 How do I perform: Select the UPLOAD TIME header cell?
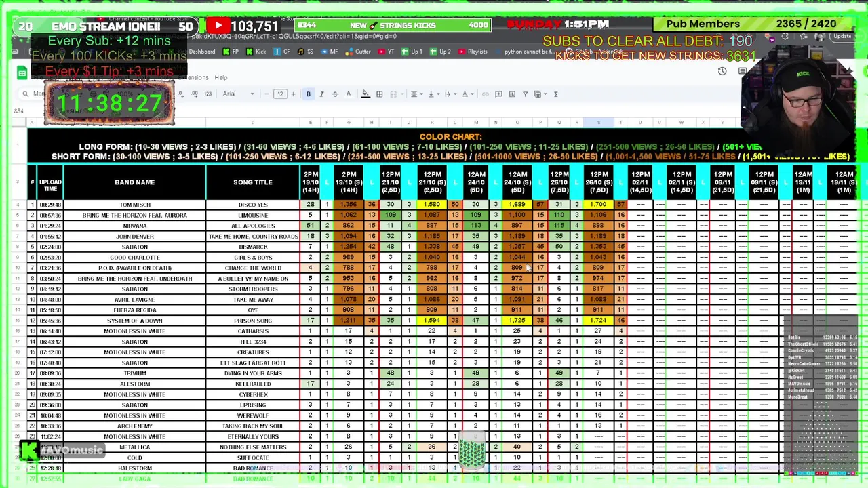50,182
